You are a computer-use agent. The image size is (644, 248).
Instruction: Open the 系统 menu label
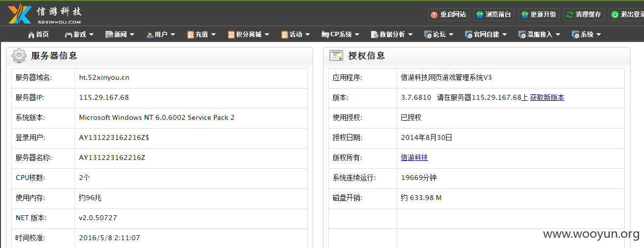[x=587, y=35]
